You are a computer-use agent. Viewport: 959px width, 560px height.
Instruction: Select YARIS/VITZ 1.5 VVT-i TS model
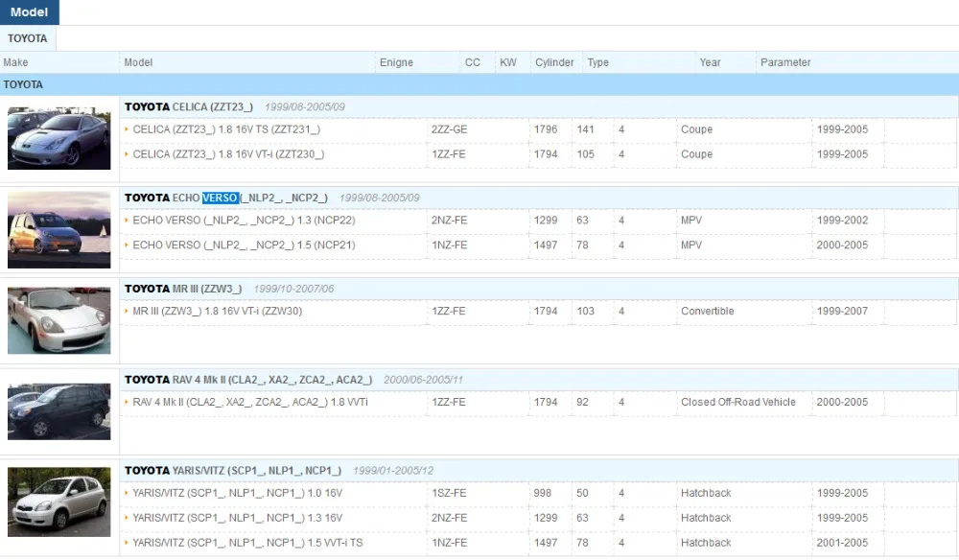click(247, 543)
